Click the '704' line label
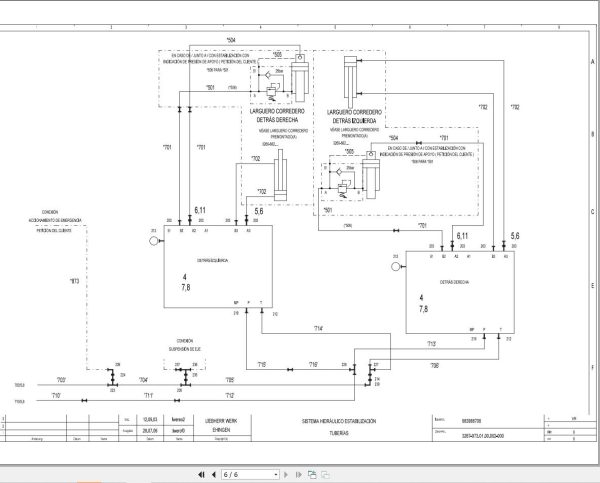 pos(143,380)
